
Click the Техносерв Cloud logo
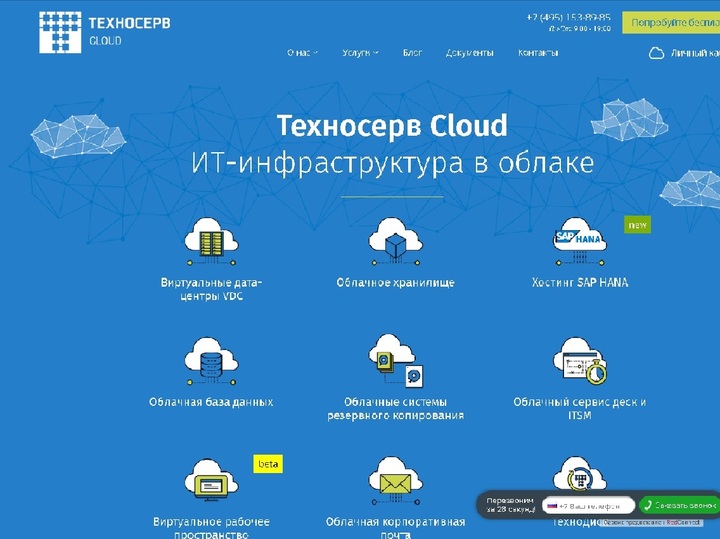[x=105, y=32]
